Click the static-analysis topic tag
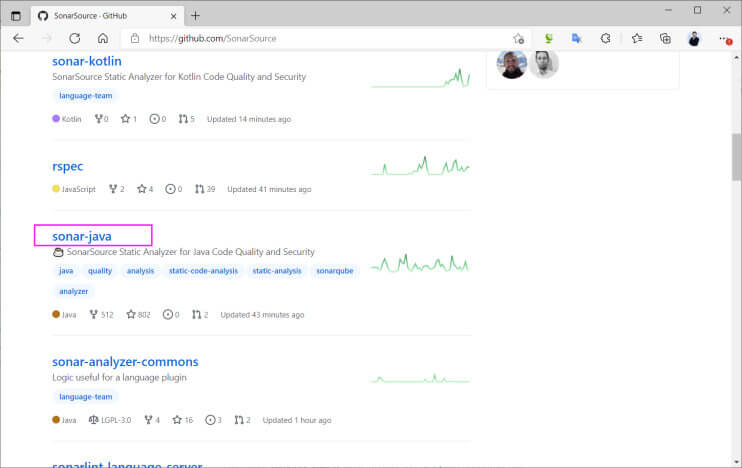 coord(277,271)
